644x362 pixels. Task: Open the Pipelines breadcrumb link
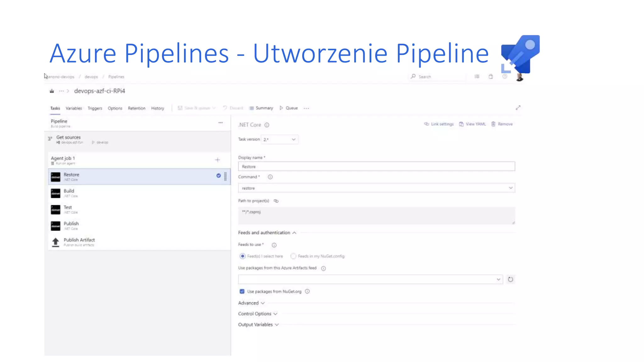pos(116,77)
